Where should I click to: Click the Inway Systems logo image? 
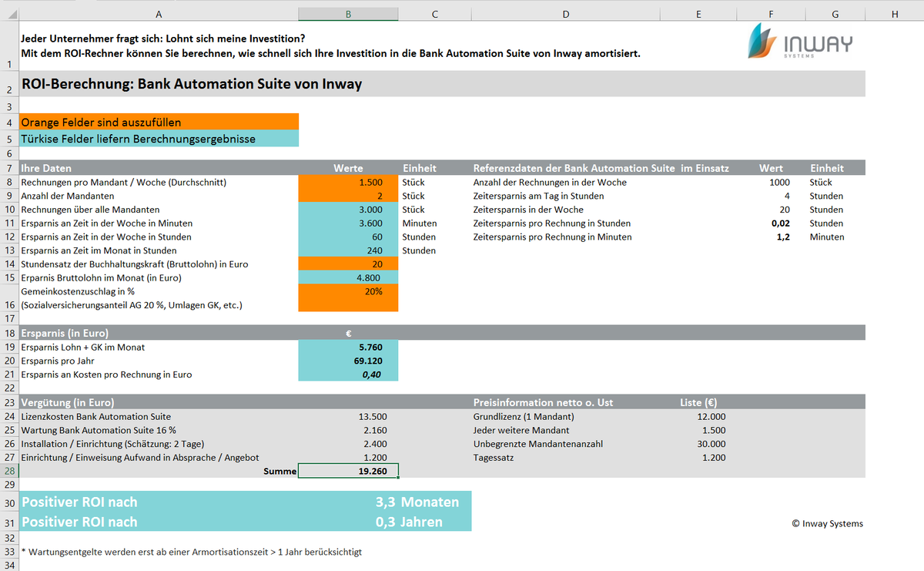pyautogui.click(x=800, y=41)
